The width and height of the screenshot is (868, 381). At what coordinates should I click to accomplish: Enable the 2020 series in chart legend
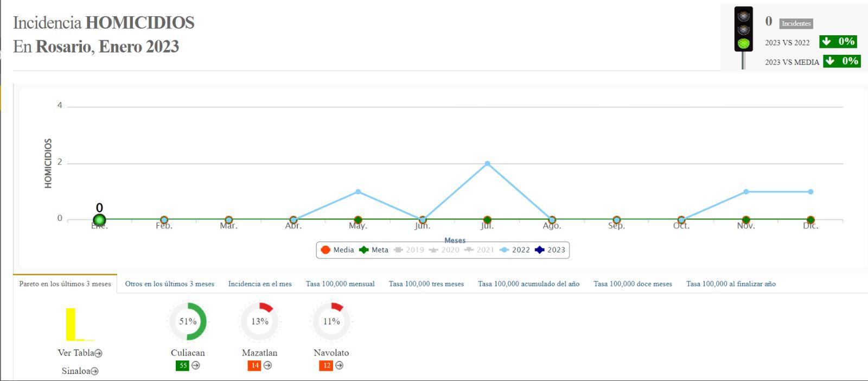[x=444, y=250]
